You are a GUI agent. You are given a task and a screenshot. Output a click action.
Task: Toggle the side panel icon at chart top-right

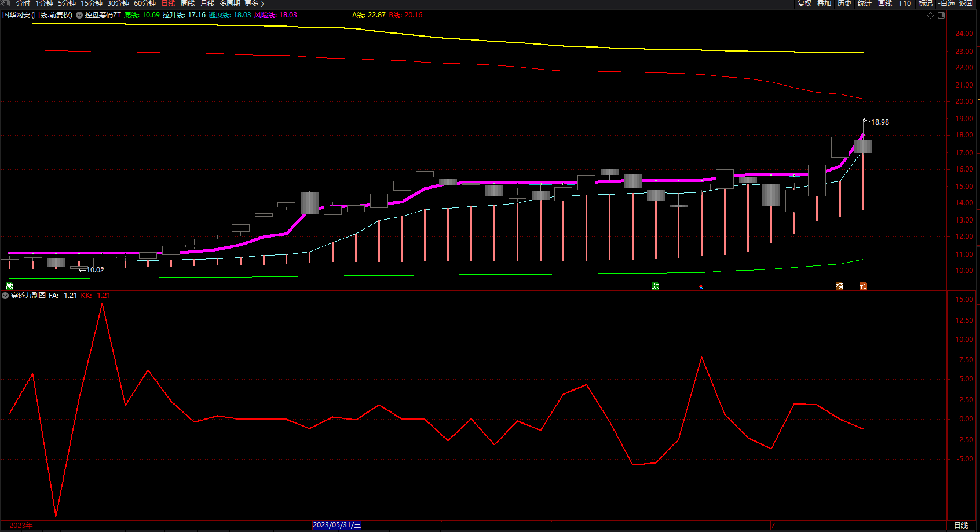[941, 16]
